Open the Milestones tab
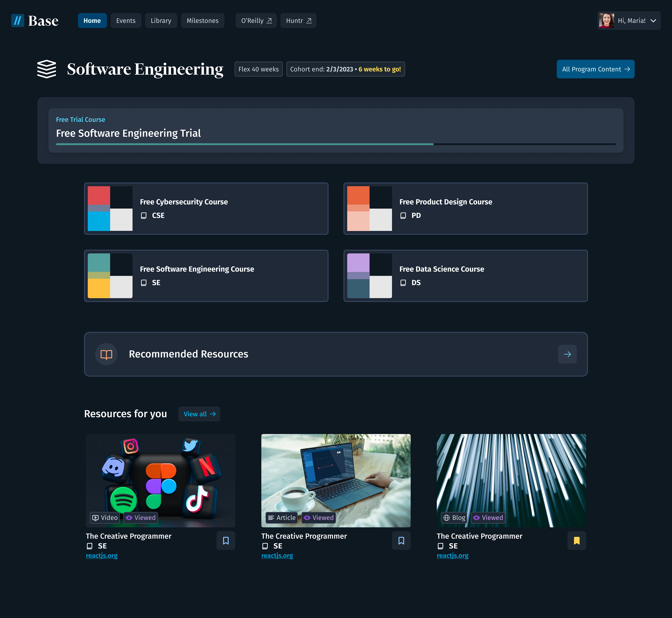Screen dimensions: 672x618 pyautogui.click(x=203, y=21)
